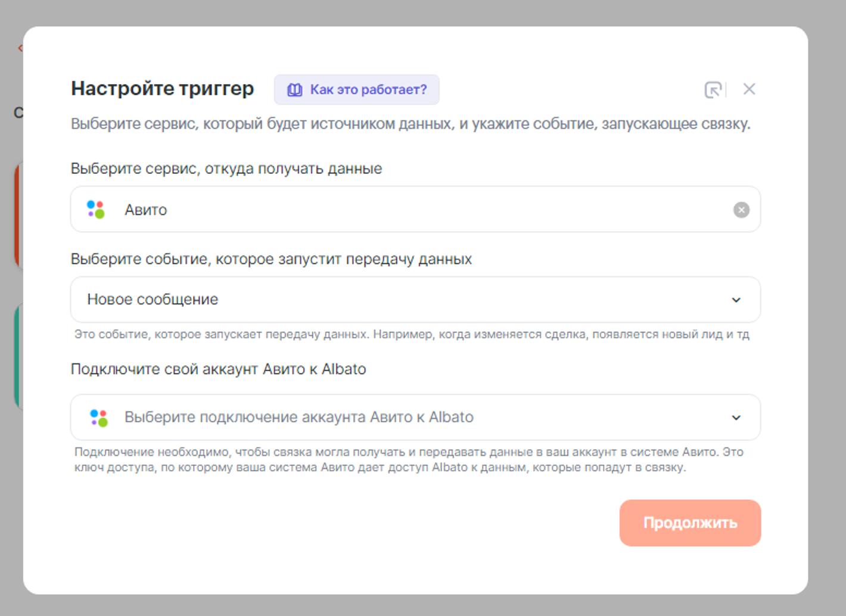Click label "Выберите событие, которое запустит передачу"

click(271, 259)
